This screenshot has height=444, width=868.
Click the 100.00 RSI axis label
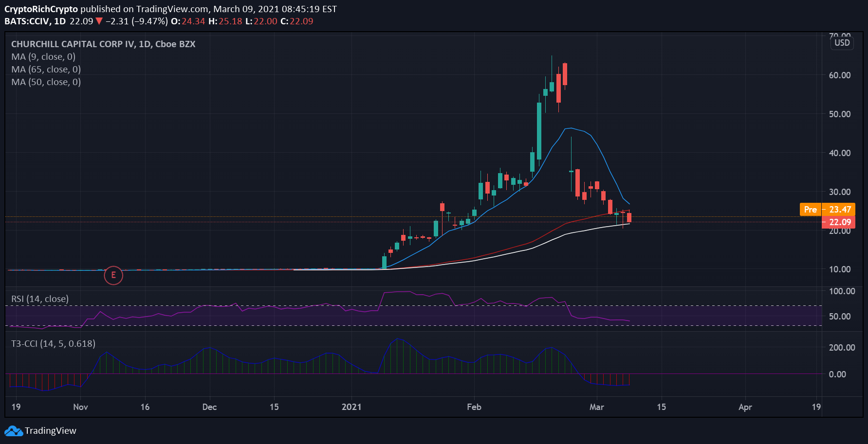pyautogui.click(x=842, y=291)
